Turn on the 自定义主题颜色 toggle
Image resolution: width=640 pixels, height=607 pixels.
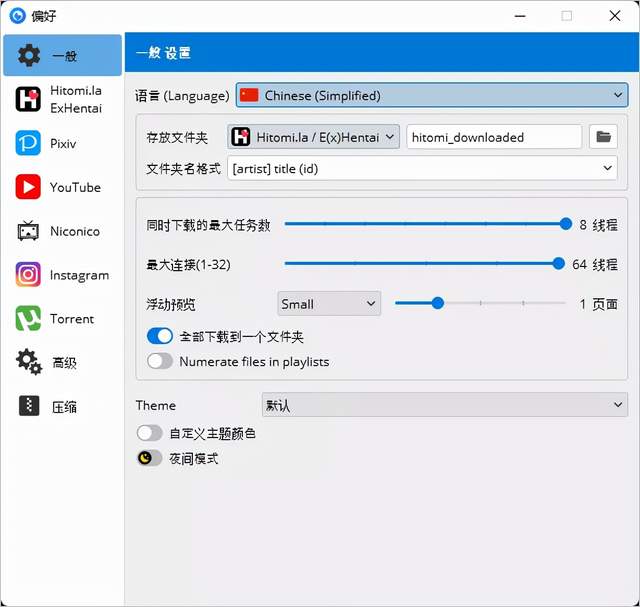(149, 433)
